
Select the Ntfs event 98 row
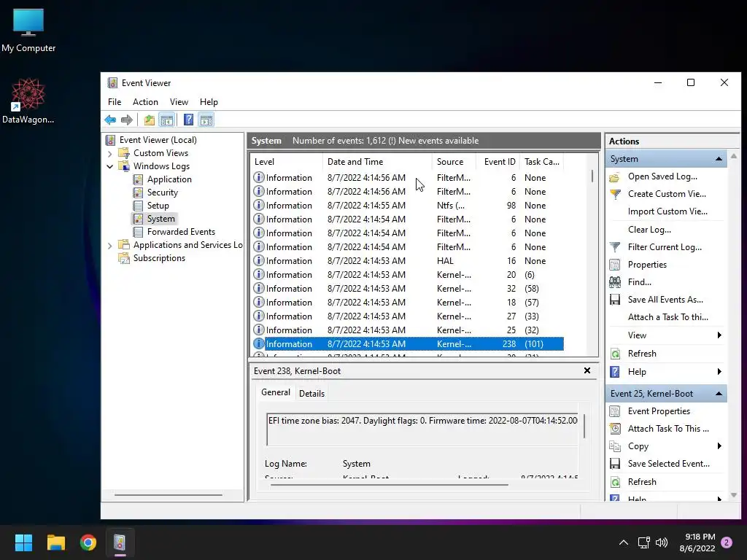coord(408,206)
